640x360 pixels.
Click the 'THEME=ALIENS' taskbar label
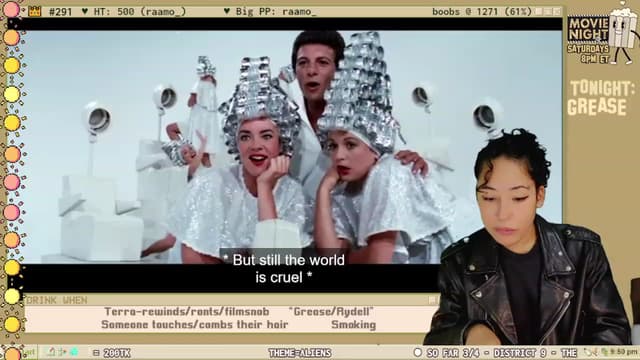click(300, 353)
